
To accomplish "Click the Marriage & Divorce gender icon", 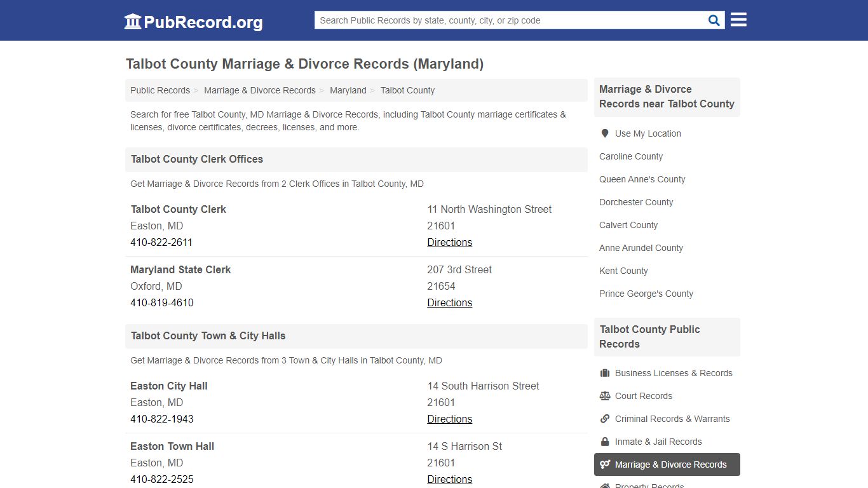I will click(605, 464).
